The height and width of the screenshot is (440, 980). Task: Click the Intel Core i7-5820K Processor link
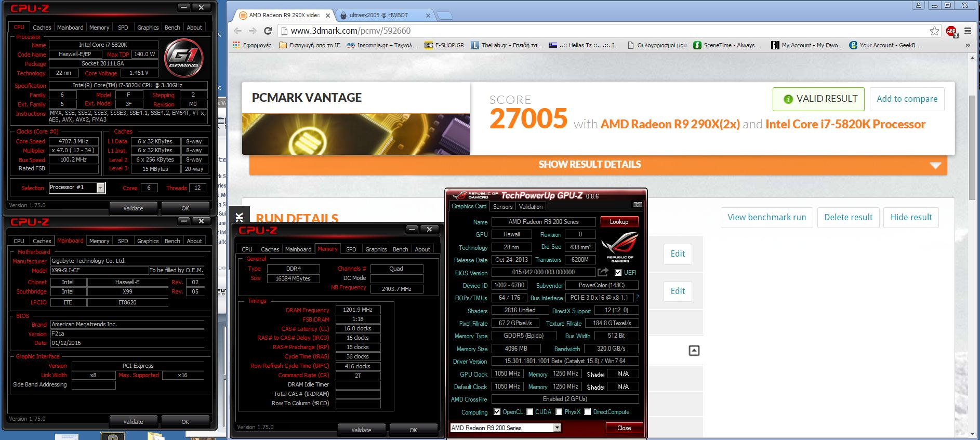point(845,124)
